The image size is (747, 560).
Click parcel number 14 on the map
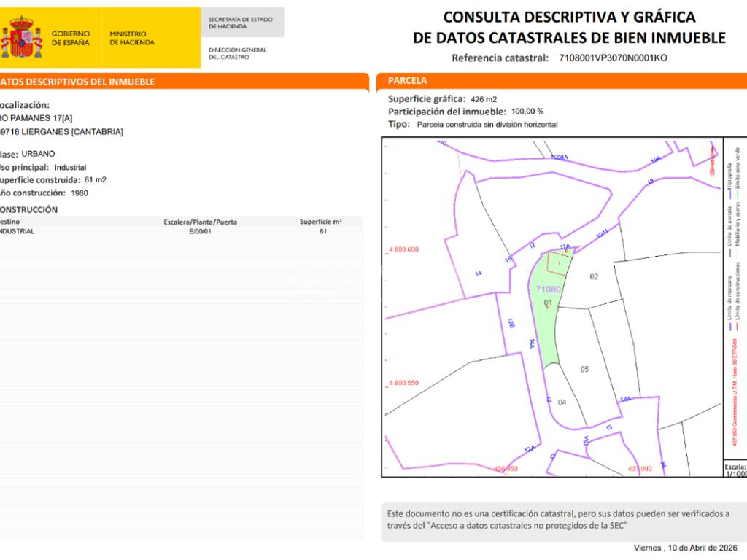pyautogui.click(x=479, y=273)
